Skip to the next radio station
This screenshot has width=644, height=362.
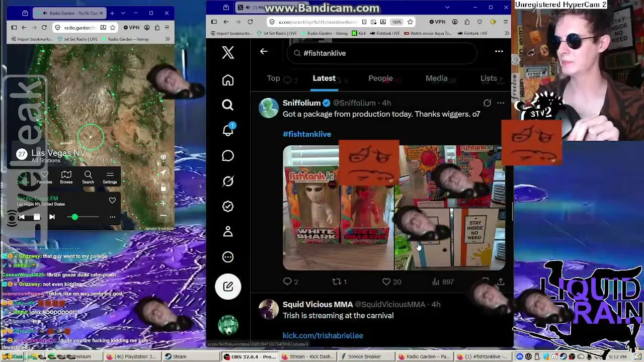point(52,217)
